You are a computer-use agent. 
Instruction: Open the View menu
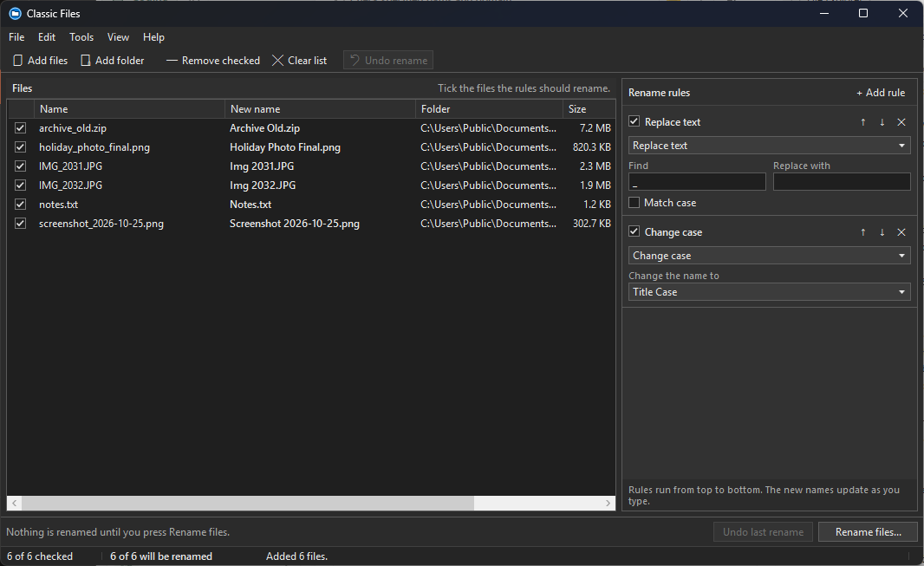(x=118, y=37)
